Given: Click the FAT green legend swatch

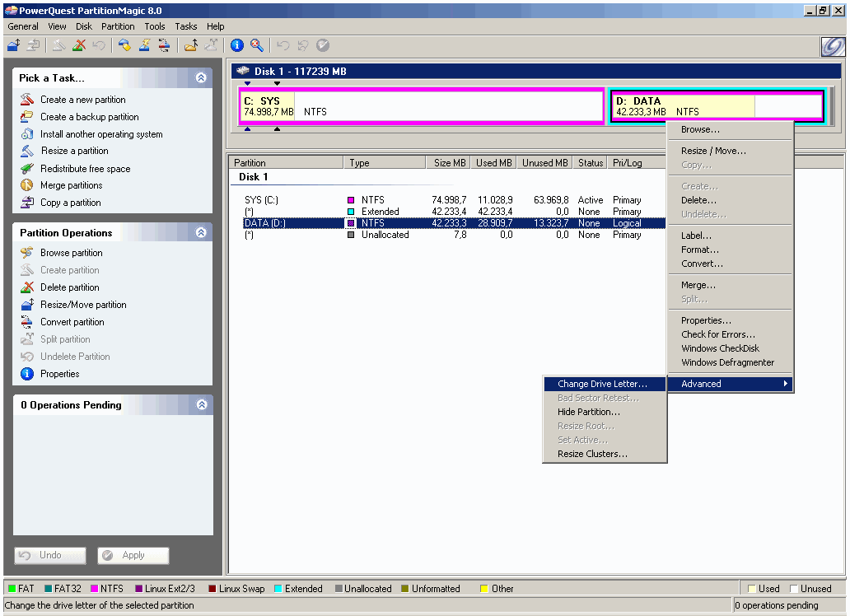Looking at the screenshot, I should pos(12,589).
